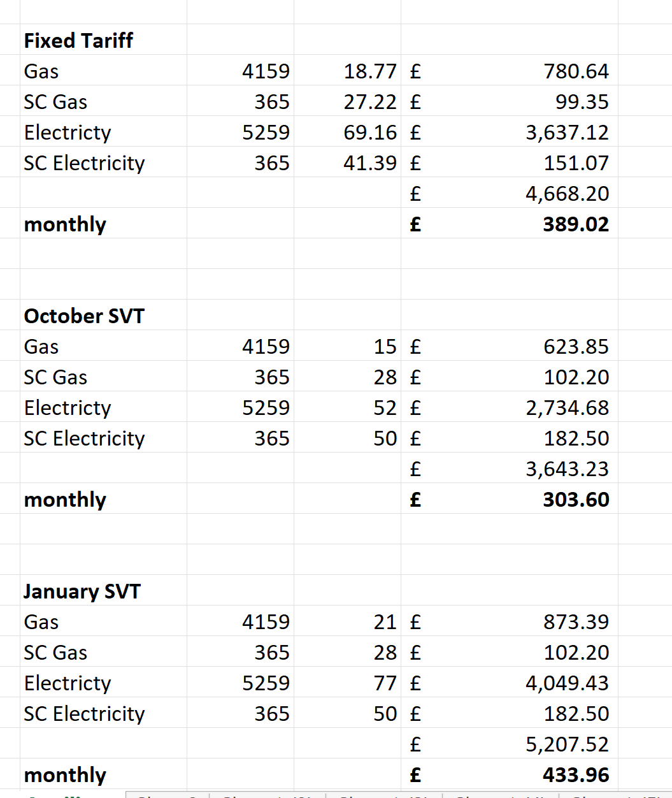
Task: Select the 389.02 monthly amount cell
Action: click(x=576, y=224)
